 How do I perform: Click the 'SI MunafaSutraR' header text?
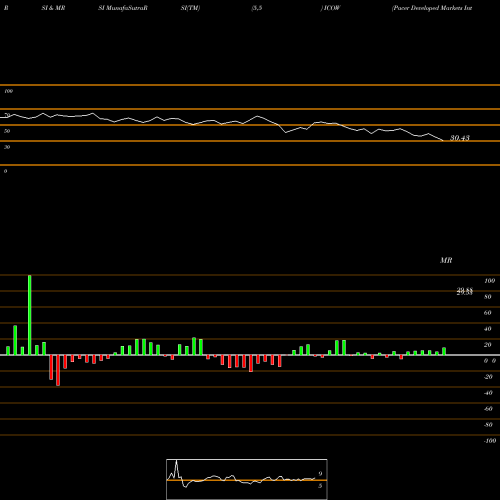tap(123, 8)
